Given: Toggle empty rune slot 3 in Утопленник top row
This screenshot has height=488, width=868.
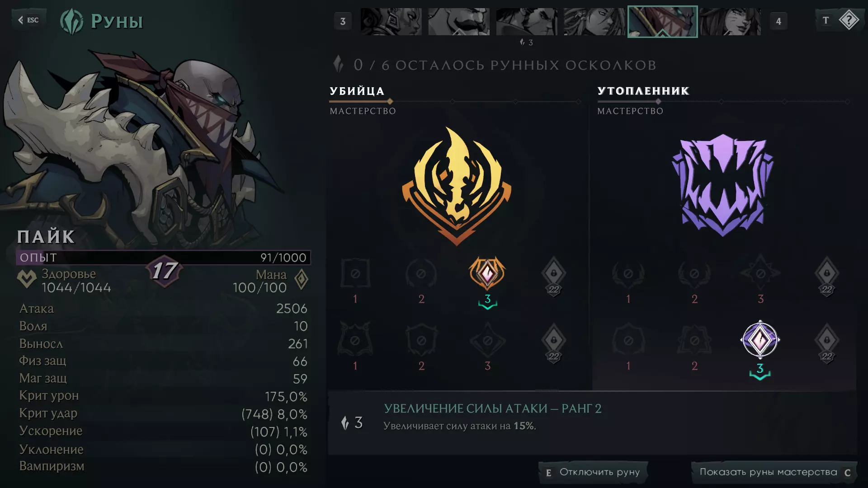Looking at the screenshot, I should [x=760, y=273].
